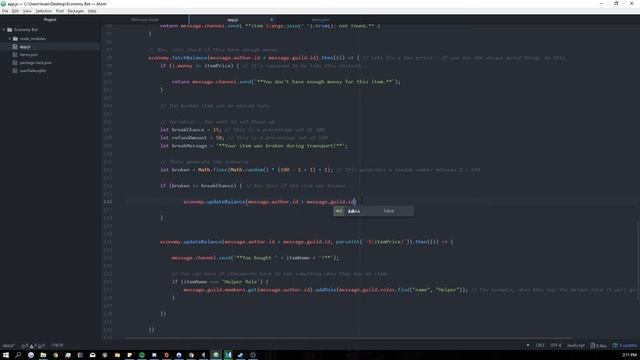Viewport: 640px width, 360px height.
Task: Click the 'if (broken <= breakChance)' line
Action: (256, 186)
